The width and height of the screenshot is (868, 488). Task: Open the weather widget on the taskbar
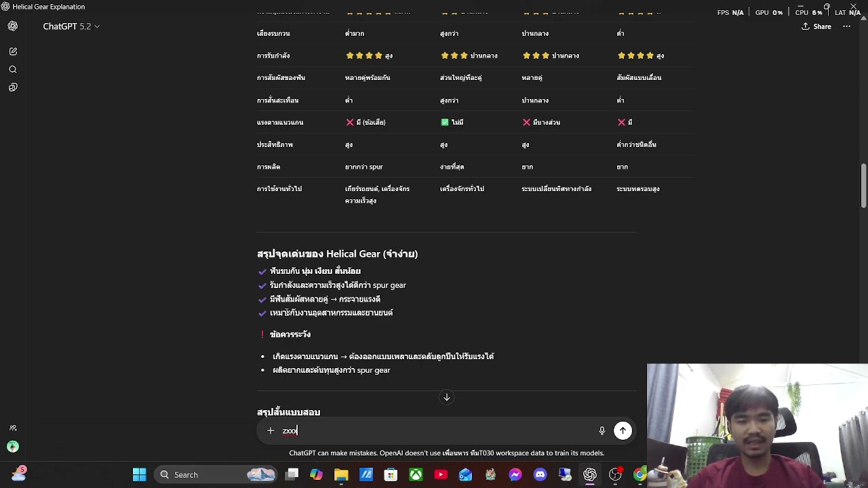pos(18,474)
